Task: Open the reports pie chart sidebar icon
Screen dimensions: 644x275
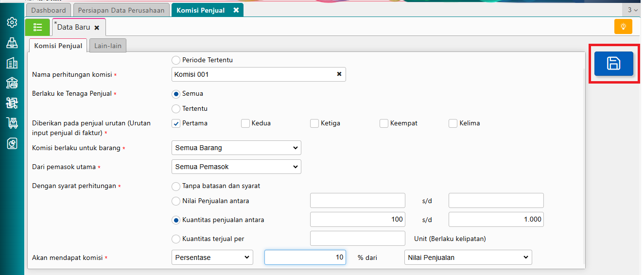Action: tap(12, 143)
